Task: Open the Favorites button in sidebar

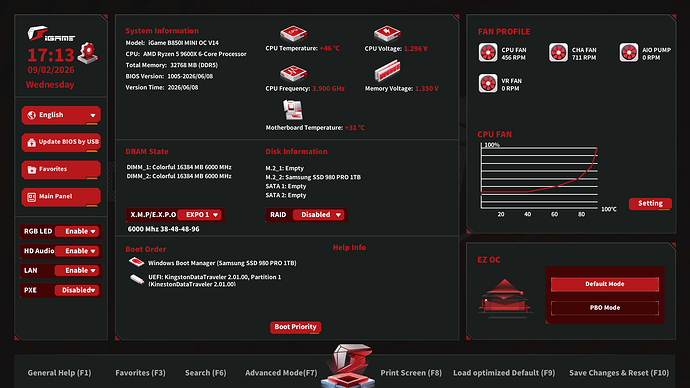Action: coord(61,170)
